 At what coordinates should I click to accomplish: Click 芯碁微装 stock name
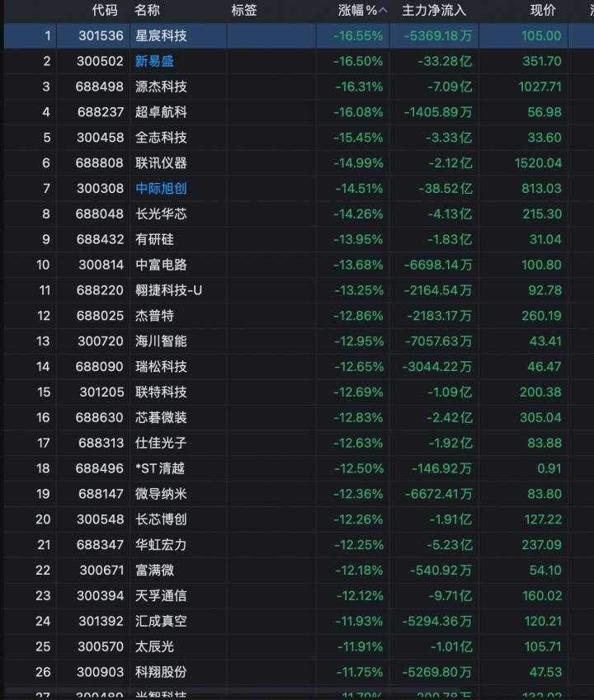pyautogui.click(x=161, y=417)
